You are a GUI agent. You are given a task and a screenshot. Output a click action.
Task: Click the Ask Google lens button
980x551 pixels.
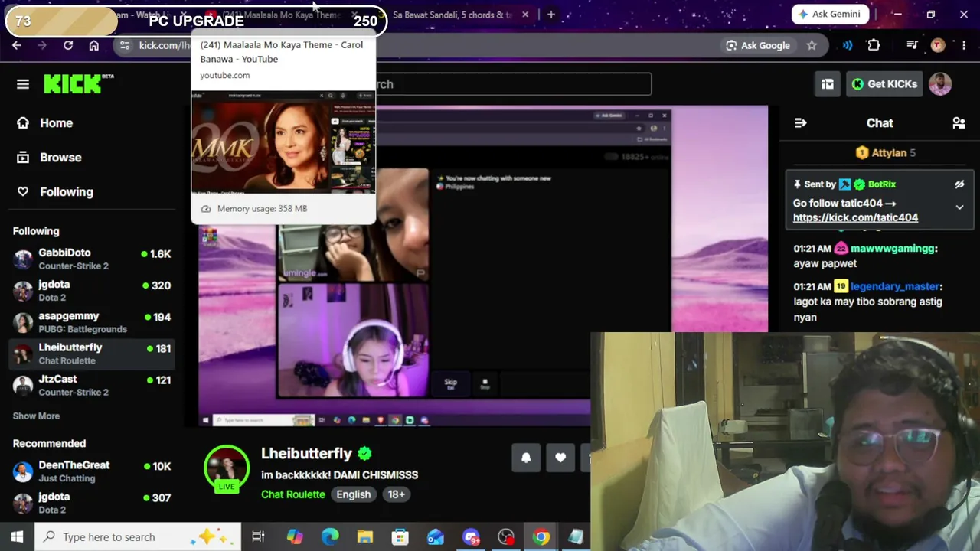758,46
